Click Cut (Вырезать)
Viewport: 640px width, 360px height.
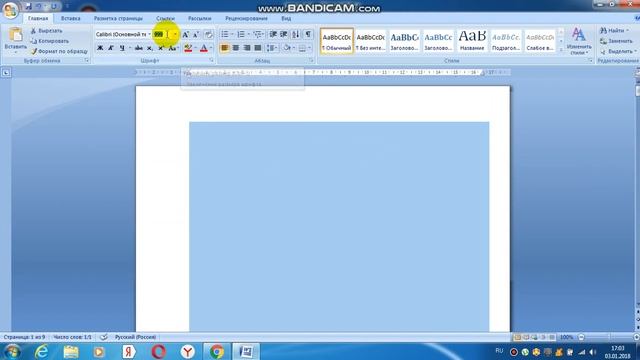[x=46, y=31]
